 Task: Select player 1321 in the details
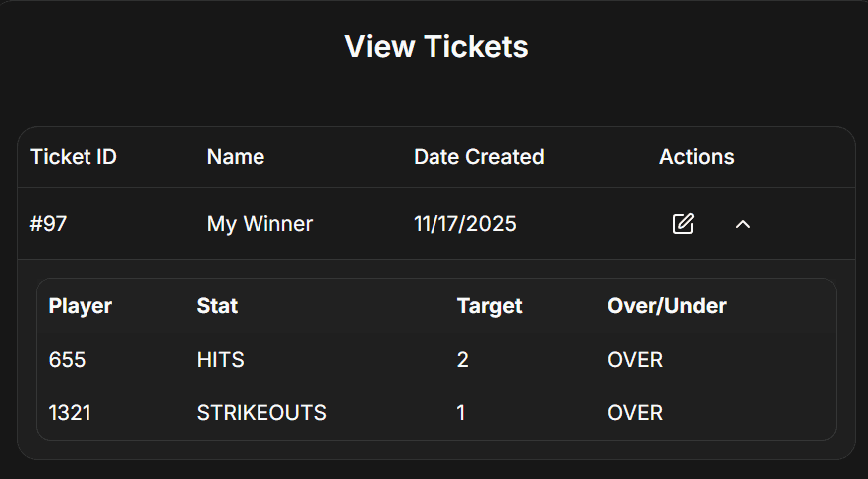pos(70,412)
